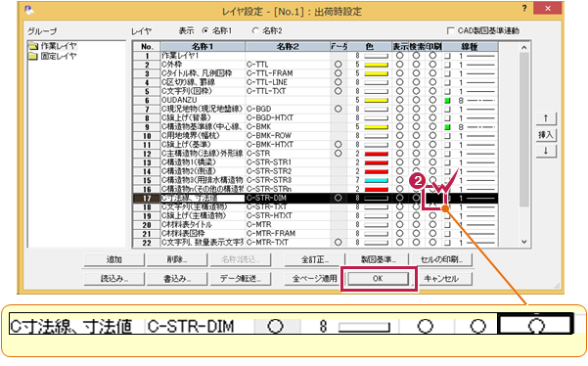Click green line-type marker in row 9
This screenshot has height=366, width=588.
[x=447, y=127]
